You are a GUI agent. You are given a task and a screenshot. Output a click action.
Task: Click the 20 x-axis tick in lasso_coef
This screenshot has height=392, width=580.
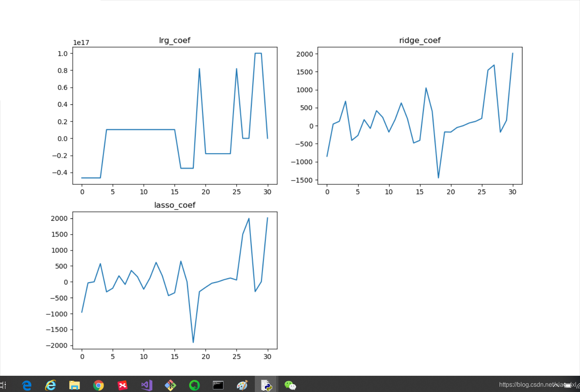point(206,356)
